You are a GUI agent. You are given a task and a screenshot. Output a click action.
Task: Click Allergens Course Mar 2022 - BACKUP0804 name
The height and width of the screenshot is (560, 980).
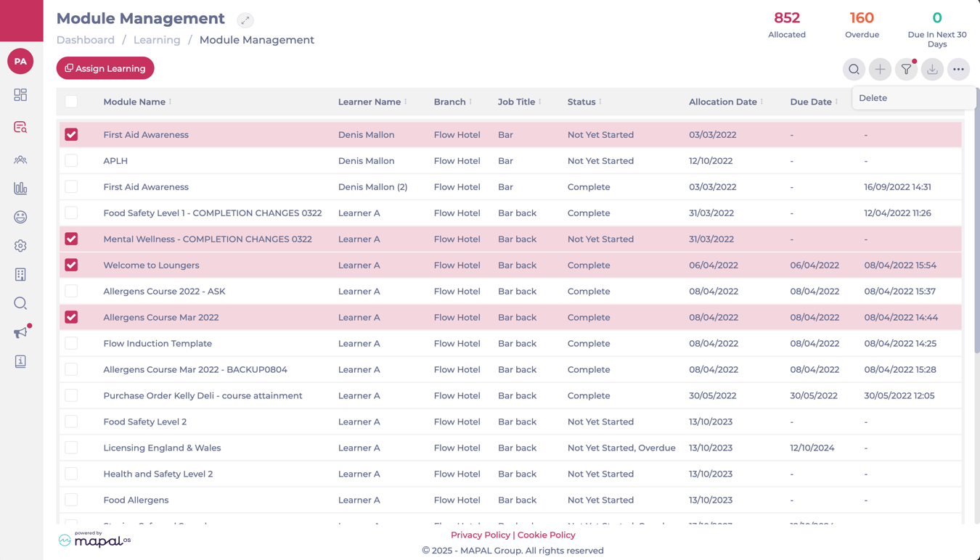tap(195, 369)
